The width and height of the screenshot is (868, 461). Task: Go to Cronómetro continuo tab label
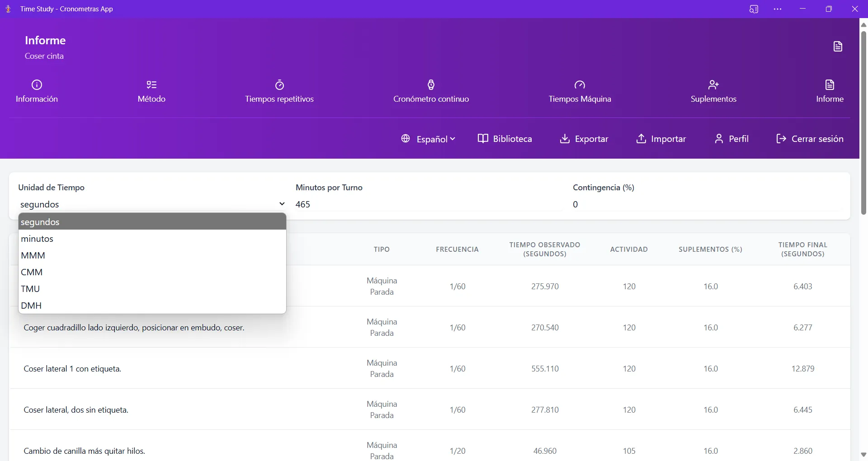click(431, 99)
